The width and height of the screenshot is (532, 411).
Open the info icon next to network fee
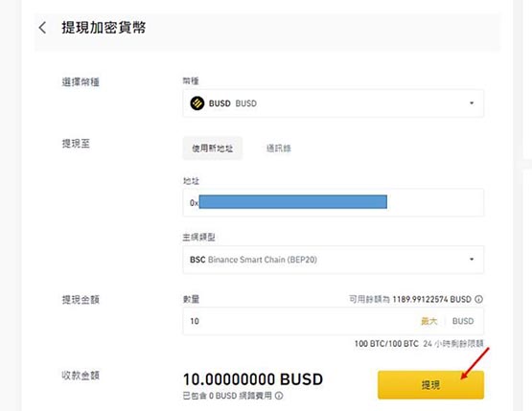[279, 396]
